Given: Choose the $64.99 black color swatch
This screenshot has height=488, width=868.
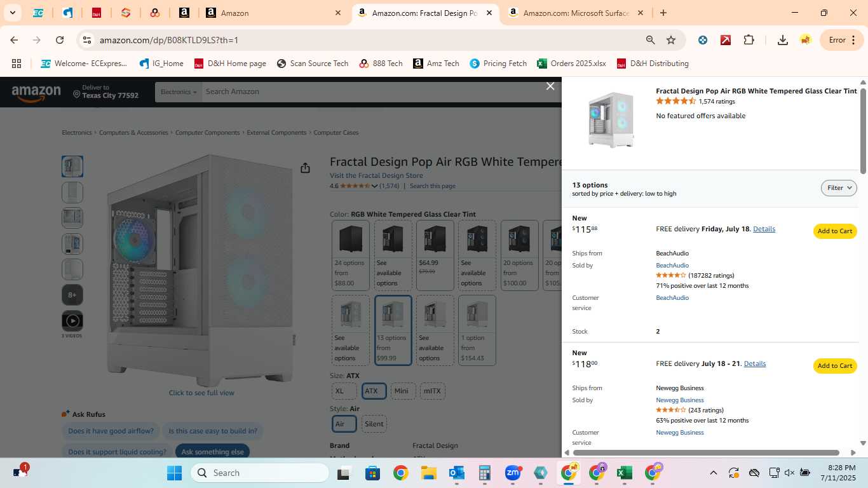Looking at the screenshot, I should (435, 255).
